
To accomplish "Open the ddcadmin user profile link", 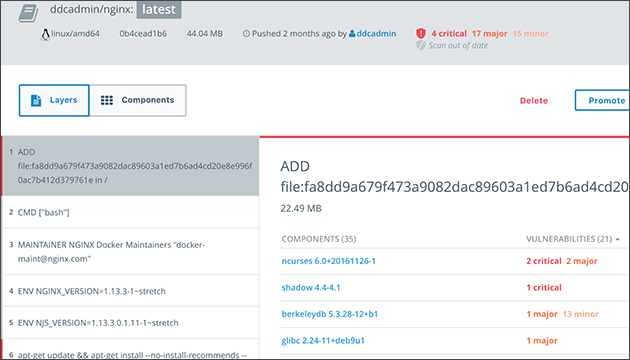I will [x=376, y=34].
